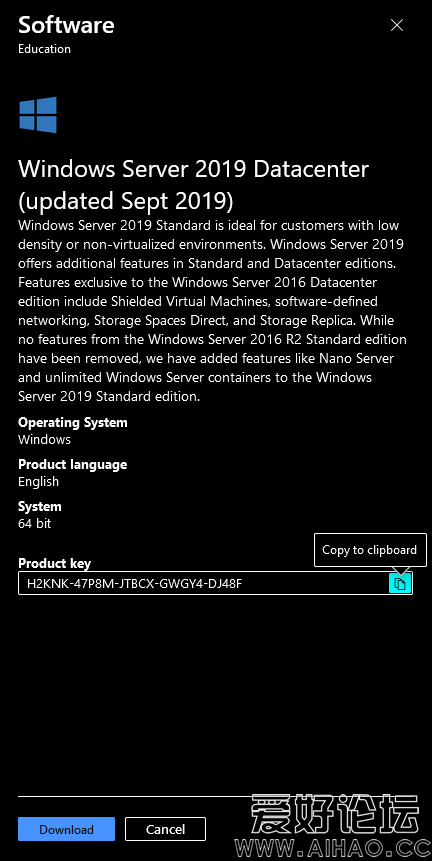Click the product description paragraph

212,311
